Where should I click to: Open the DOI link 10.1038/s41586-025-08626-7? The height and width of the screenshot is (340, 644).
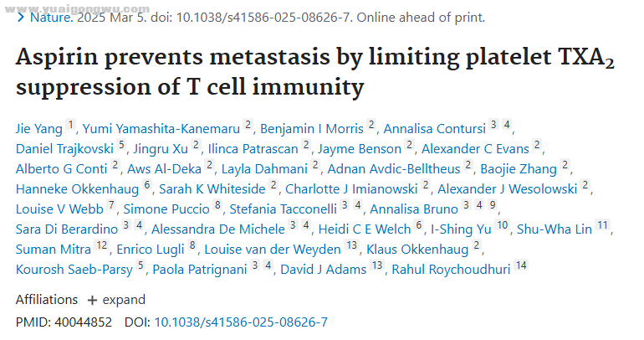(241, 322)
